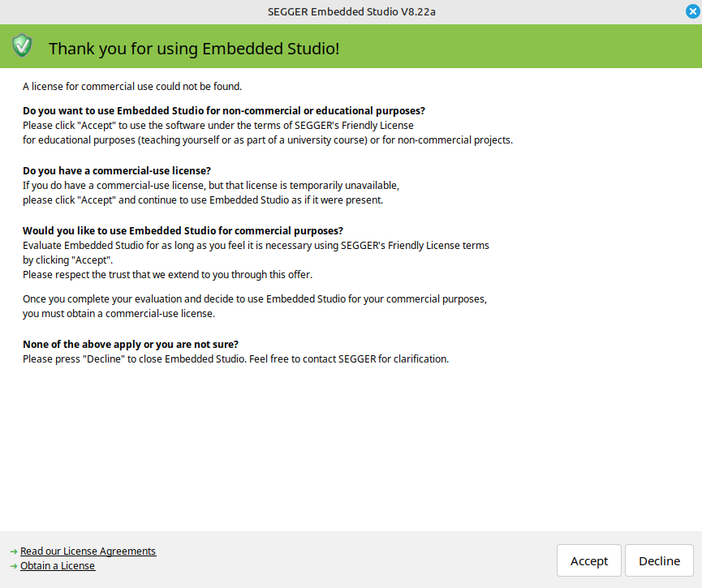
Task: Click the arrow icon beside Read our License Agreements
Action: click(14, 552)
